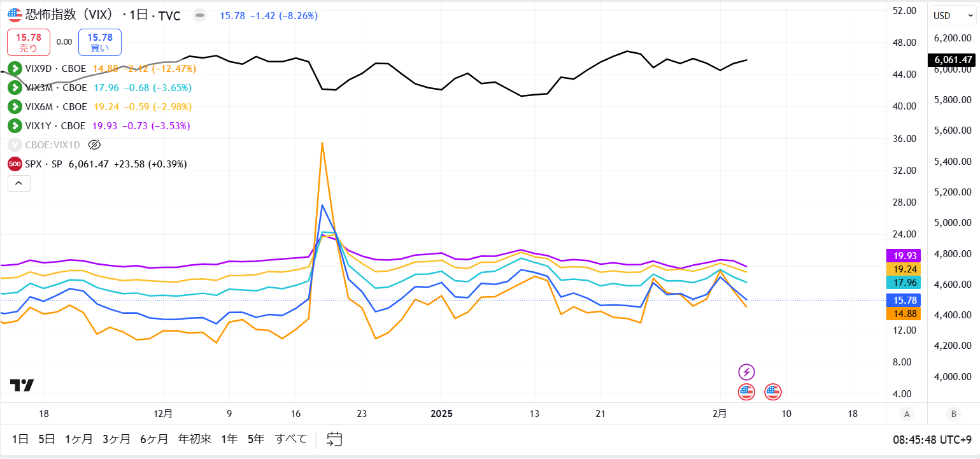The height and width of the screenshot is (459, 980).
Task: Collapse the indicator legend with chevron
Action: point(18,183)
